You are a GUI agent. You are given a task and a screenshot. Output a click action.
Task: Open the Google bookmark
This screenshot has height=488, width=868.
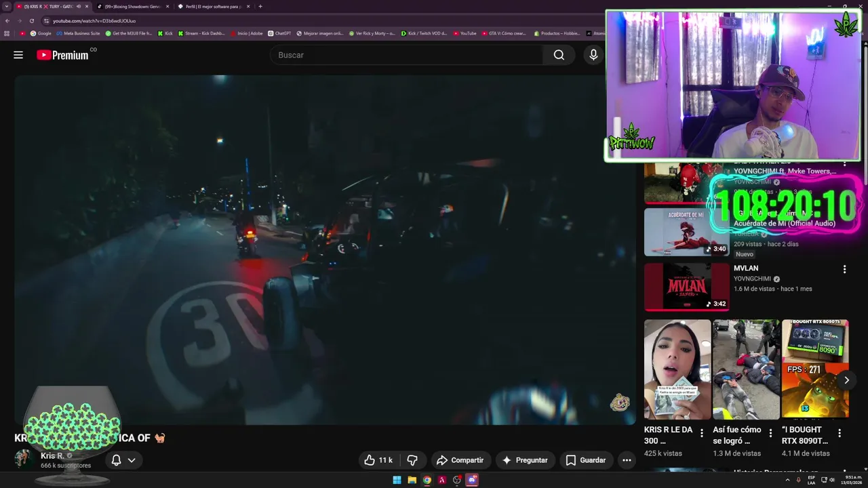[41, 33]
